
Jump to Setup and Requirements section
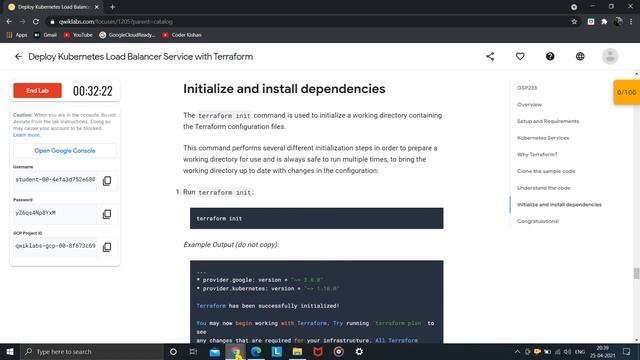[x=548, y=121]
